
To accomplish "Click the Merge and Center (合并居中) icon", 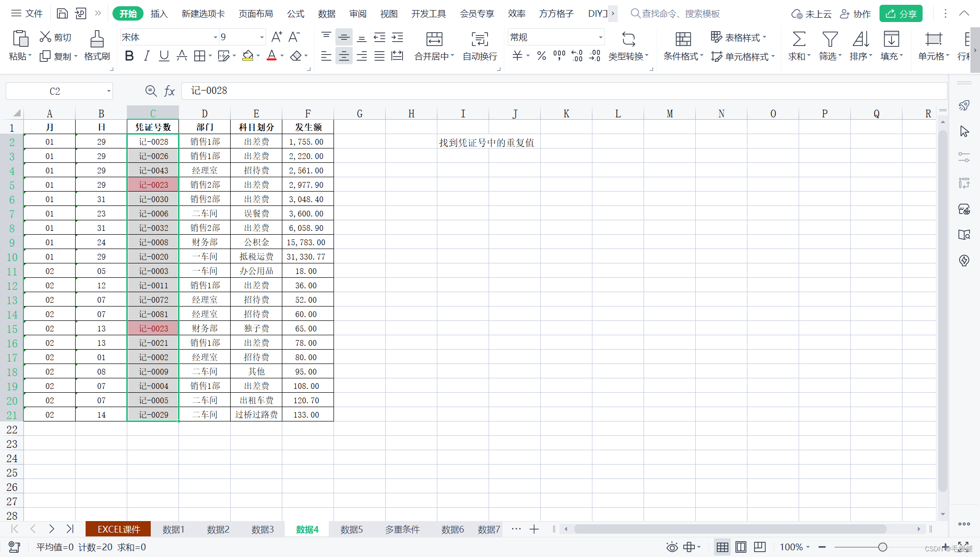I will [x=434, y=39].
